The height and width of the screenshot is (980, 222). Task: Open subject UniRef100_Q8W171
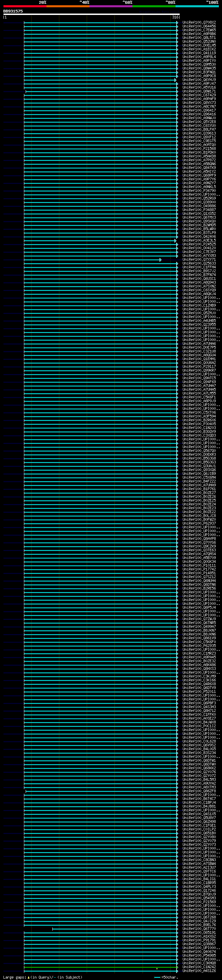coord(199,91)
